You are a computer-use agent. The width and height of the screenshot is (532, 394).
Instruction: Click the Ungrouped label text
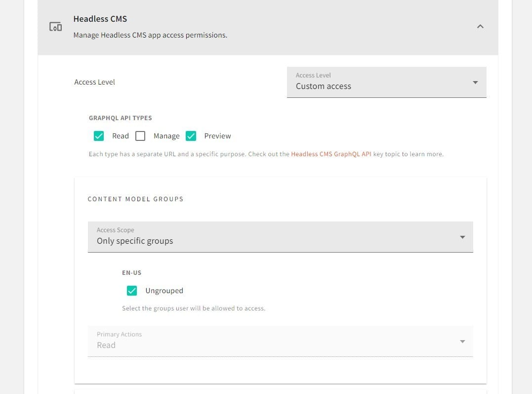pos(164,291)
